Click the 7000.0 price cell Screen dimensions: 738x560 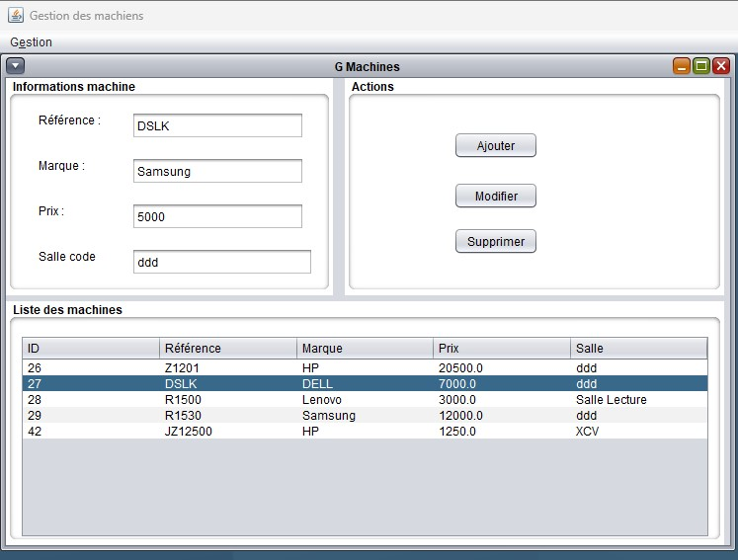(502, 383)
